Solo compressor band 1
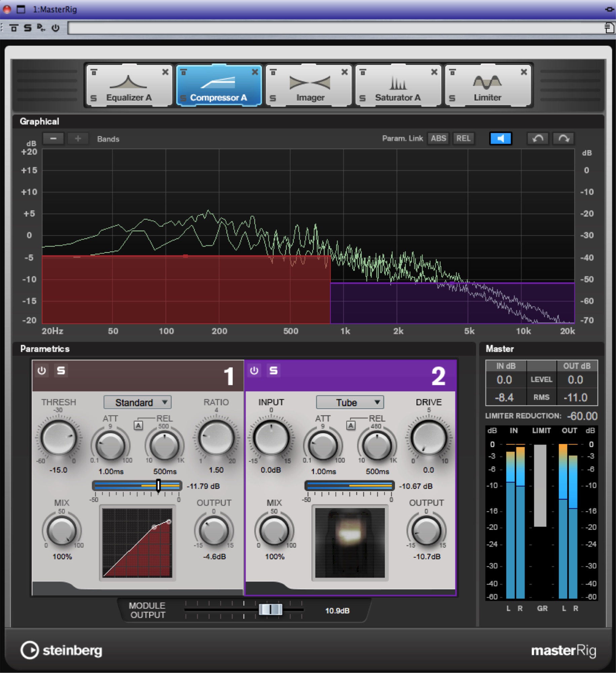The width and height of the screenshot is (616, 673). click(x=61, y=370)
